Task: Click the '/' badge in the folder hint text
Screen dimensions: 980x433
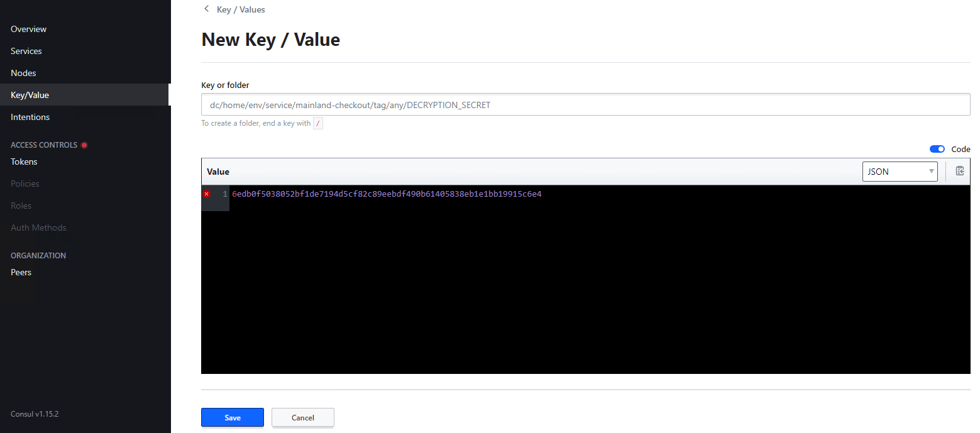Action: pos(318,123)
